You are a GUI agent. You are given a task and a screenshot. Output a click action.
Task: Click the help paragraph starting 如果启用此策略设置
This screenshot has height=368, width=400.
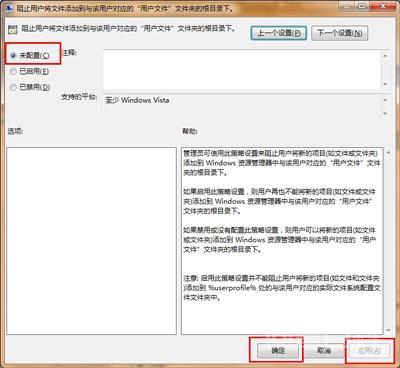tap(279, 201)
